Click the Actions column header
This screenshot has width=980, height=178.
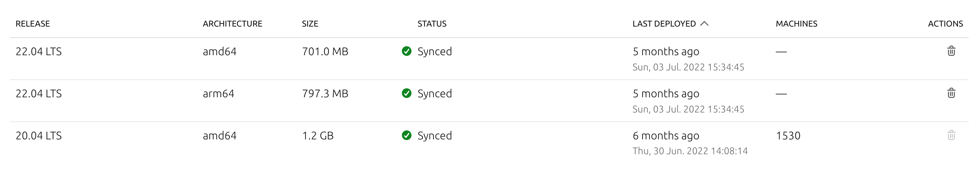(945, 24)
